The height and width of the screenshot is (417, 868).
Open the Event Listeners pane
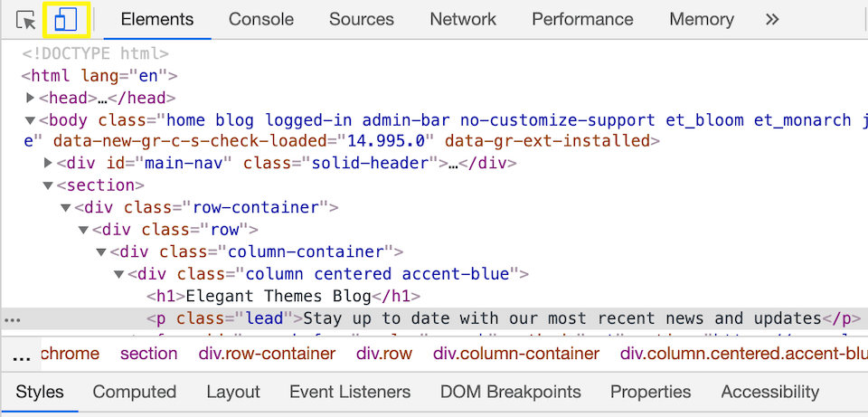[350, 392]
